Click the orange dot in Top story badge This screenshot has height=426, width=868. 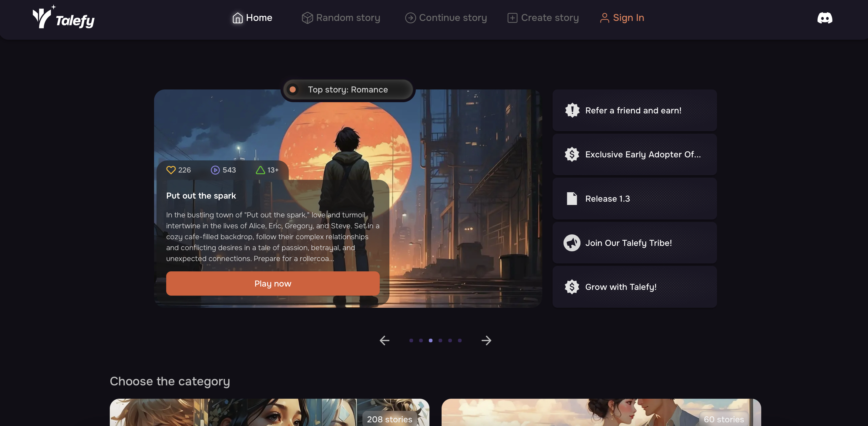[x=292, y=89]
